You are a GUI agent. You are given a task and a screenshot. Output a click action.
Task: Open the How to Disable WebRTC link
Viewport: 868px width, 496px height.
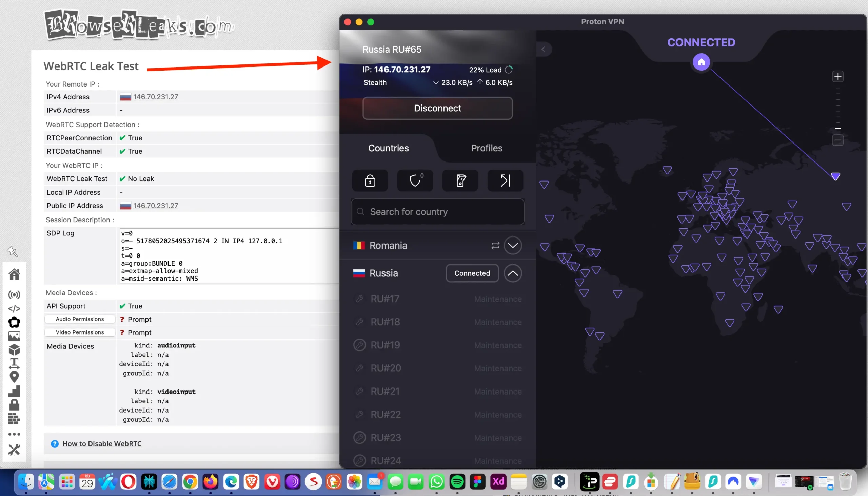click(x=102, y=443)
